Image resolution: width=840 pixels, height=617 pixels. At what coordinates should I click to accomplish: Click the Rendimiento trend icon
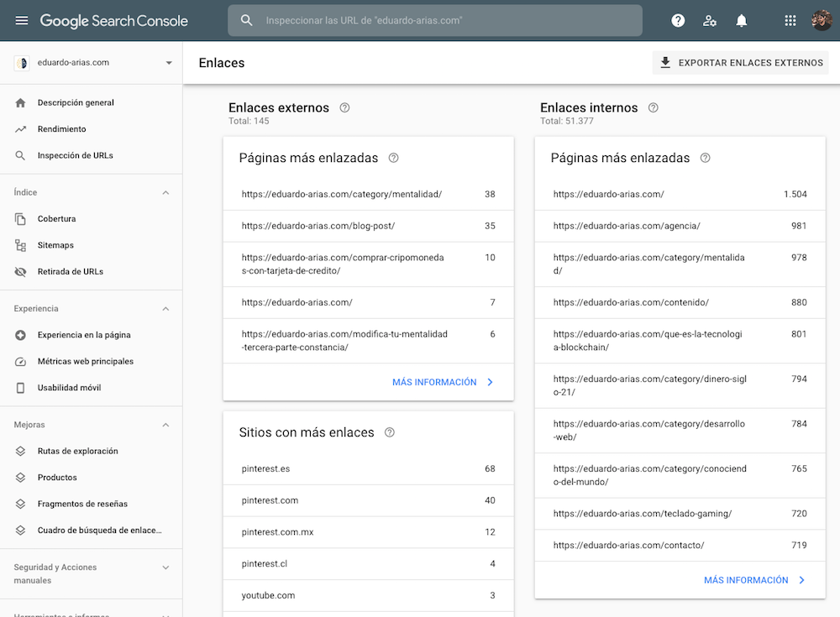(x=20, y=129)
